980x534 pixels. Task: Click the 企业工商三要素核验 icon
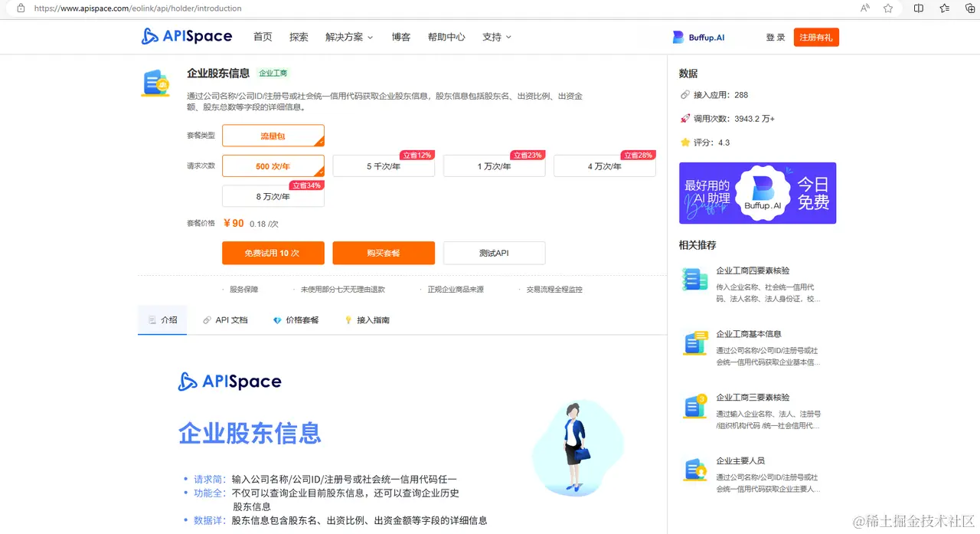[x=694, y=406]
